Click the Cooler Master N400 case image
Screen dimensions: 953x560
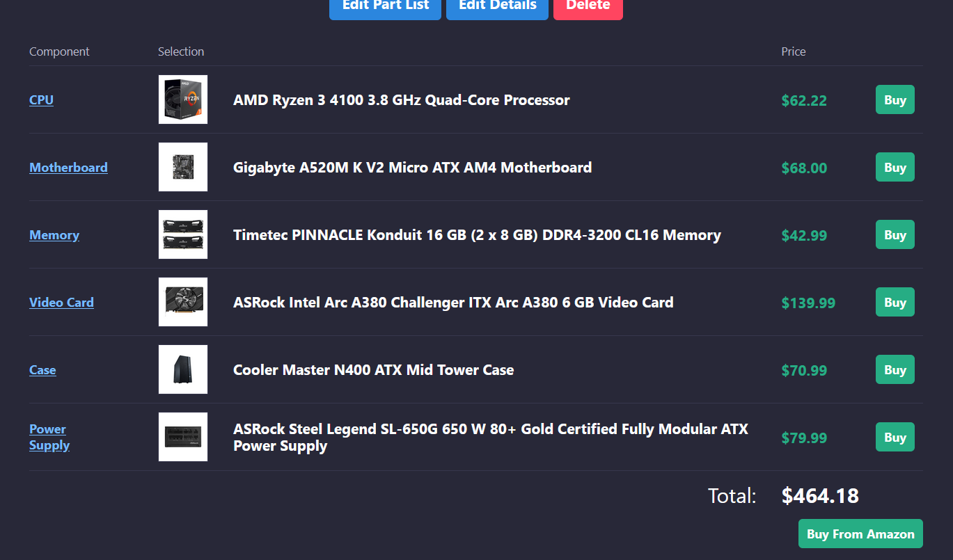[182, 369]
